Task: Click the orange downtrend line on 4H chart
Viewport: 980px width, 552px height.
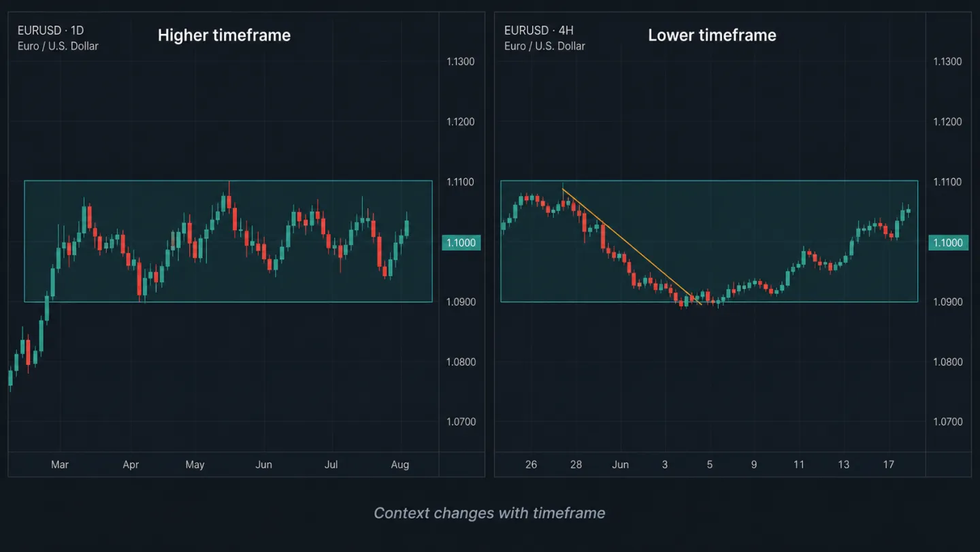Action: tap(632, 246)
